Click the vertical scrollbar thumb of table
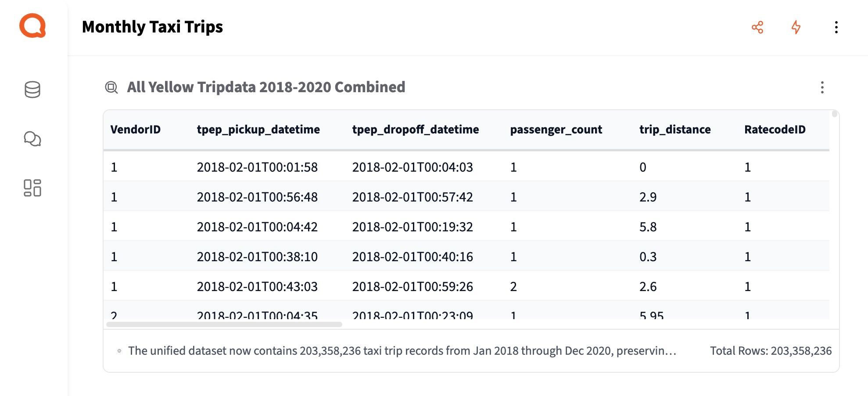Image resolution: width=868 pixels, height=396 pixels. 835,114
